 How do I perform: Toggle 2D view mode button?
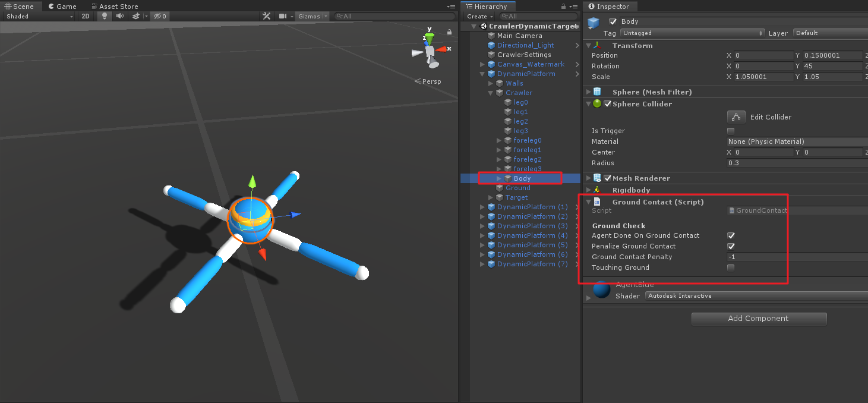click(x=86, y=16)
